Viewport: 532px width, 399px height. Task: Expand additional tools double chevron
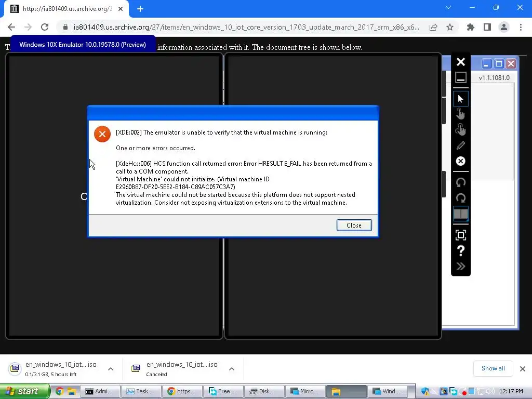click(x=460, y=267)
